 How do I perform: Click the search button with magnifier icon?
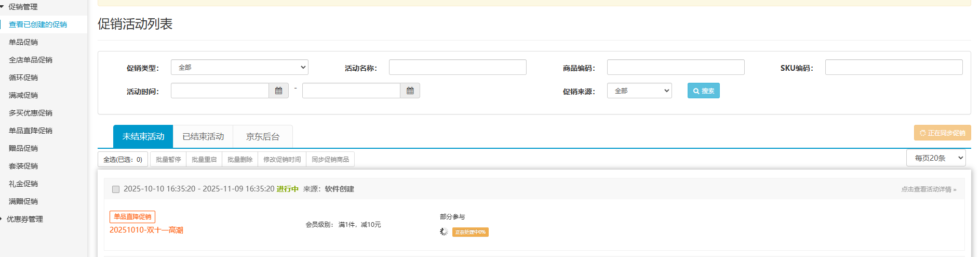tap(703, 91)
